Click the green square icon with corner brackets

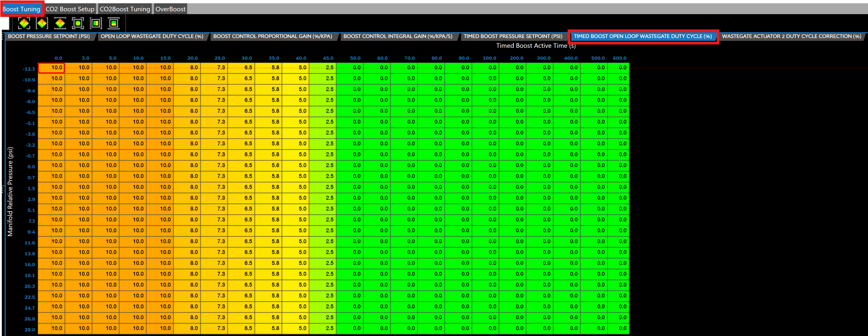(x=78, y=24)
